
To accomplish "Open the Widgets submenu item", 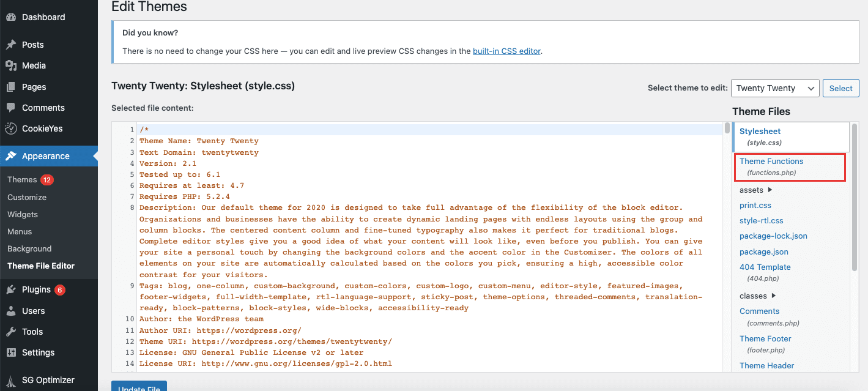I will click(23, 214).
